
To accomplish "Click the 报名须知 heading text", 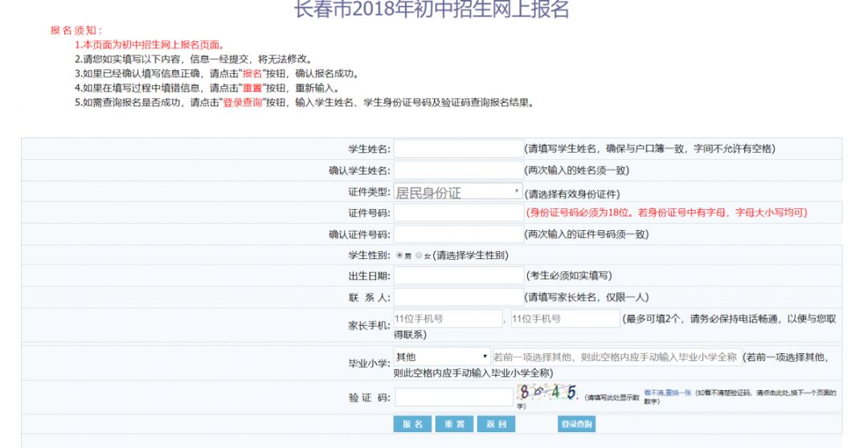I will click(76, 31).
